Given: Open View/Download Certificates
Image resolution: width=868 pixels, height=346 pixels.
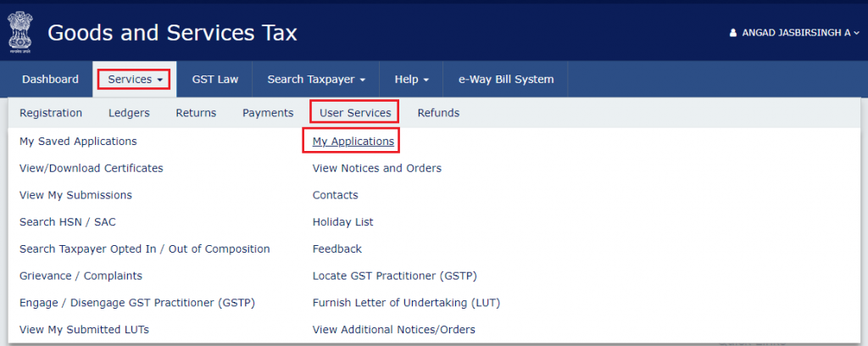Looking at the screenshot, I should pos(92,168).
